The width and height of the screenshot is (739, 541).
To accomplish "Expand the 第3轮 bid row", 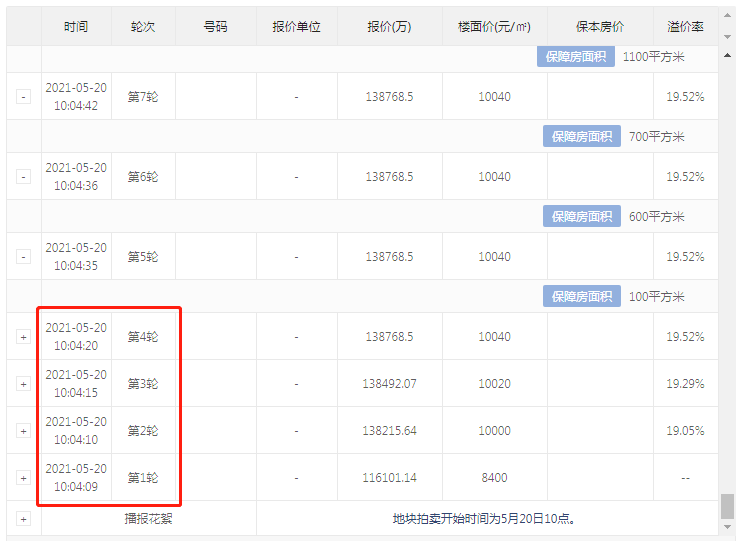I will [23, 384].
